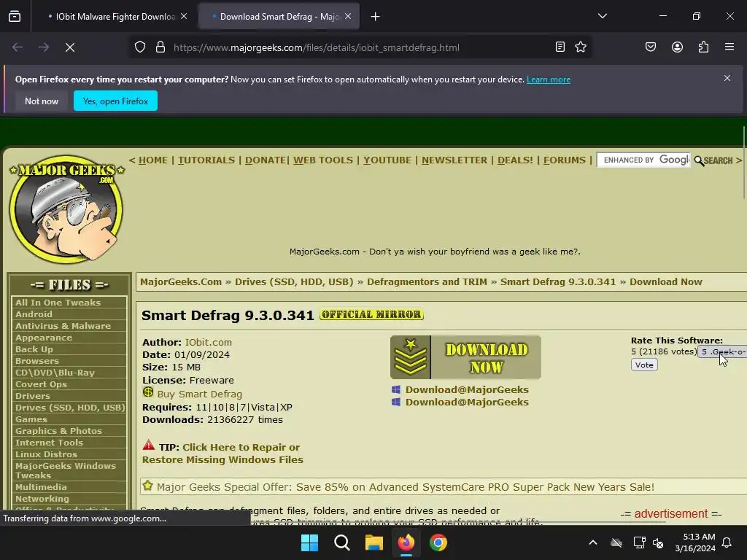Open a new tab
The width and height of the screenshot is (747, 560).
(x=376, y=17)
